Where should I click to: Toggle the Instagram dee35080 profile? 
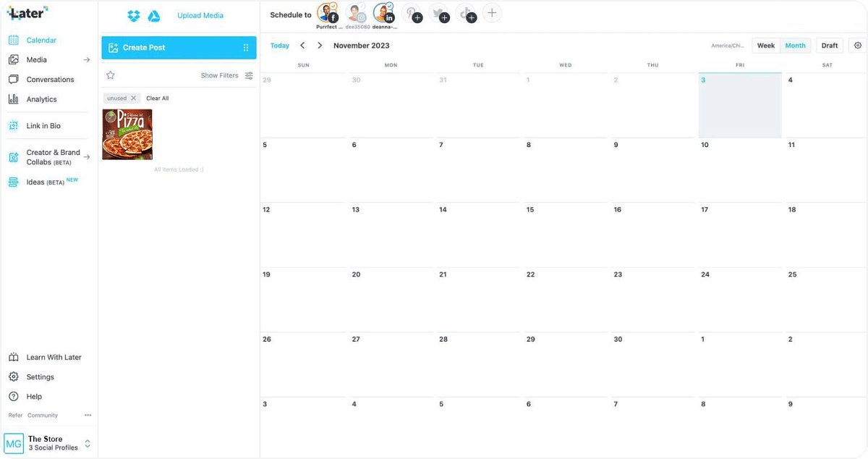(356, 13)
